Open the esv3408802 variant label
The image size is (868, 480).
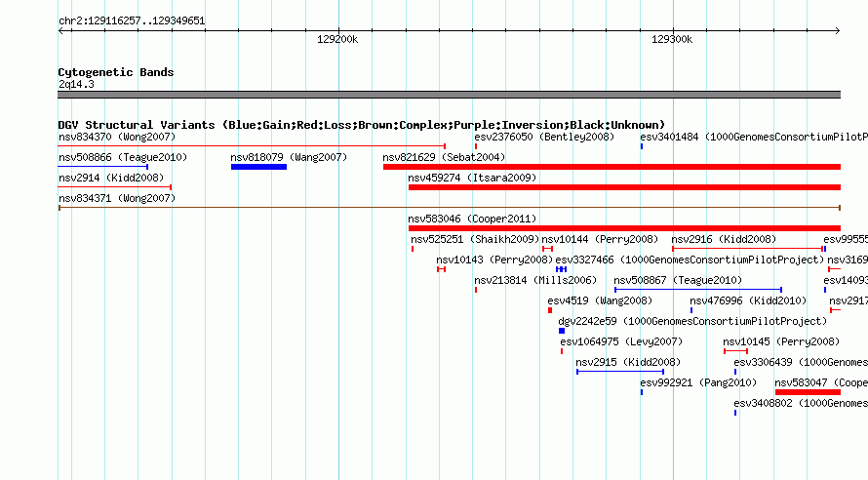[801, 403]
